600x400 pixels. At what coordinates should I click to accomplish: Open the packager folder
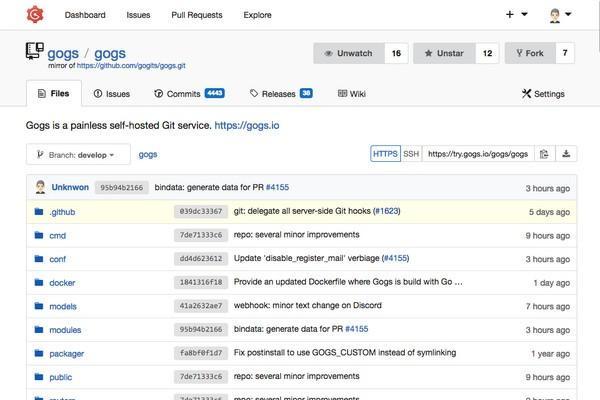coord(67,354)
